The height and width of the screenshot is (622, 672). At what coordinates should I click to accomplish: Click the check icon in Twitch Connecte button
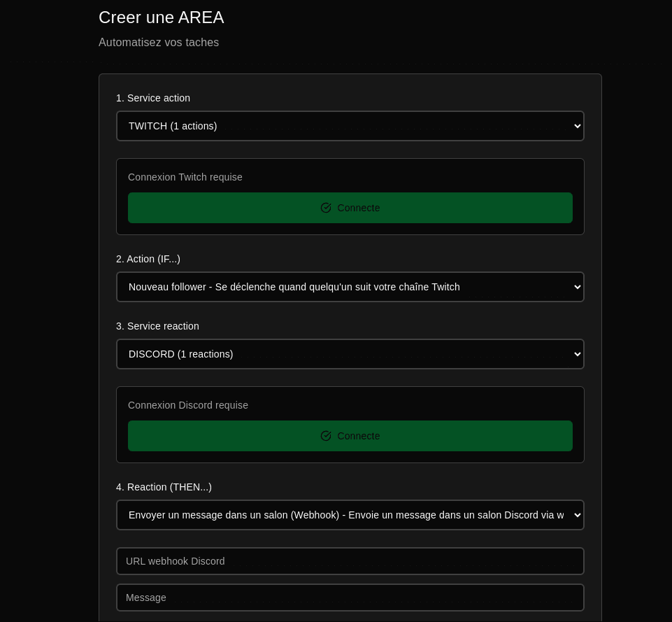pos(326,208)
